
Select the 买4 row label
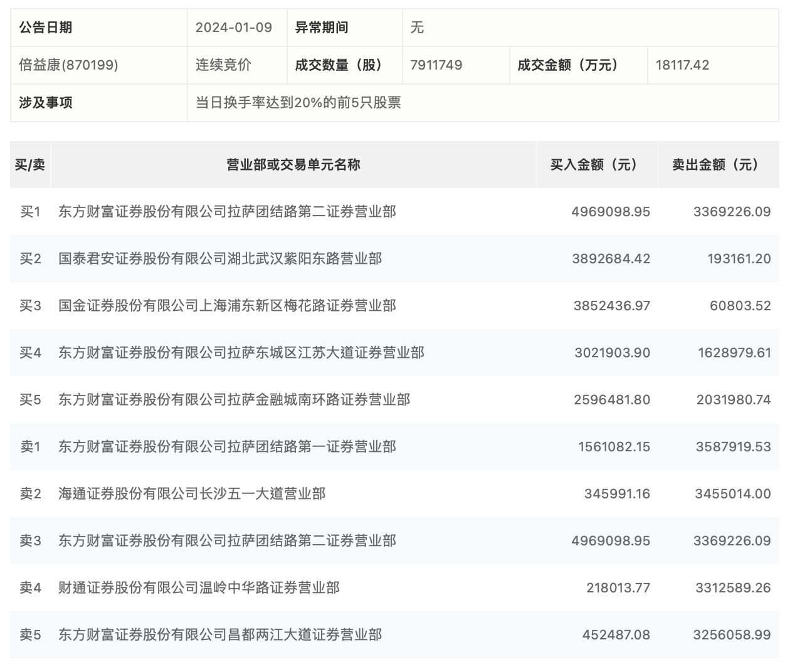[x=30, y=353]
